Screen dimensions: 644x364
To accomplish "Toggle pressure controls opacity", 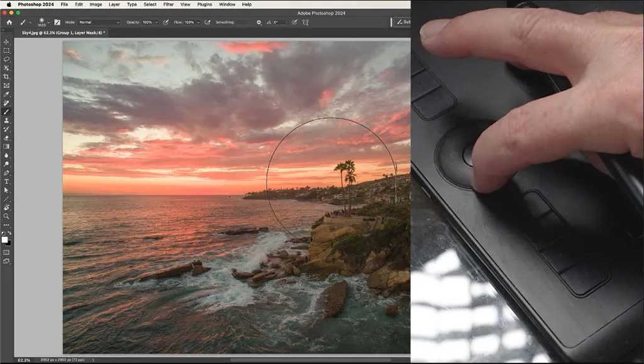I will (x=165, y=22).
